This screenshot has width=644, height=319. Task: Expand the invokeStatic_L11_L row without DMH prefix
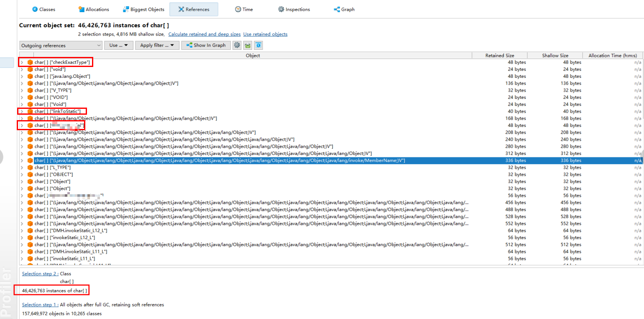[22, 259]
